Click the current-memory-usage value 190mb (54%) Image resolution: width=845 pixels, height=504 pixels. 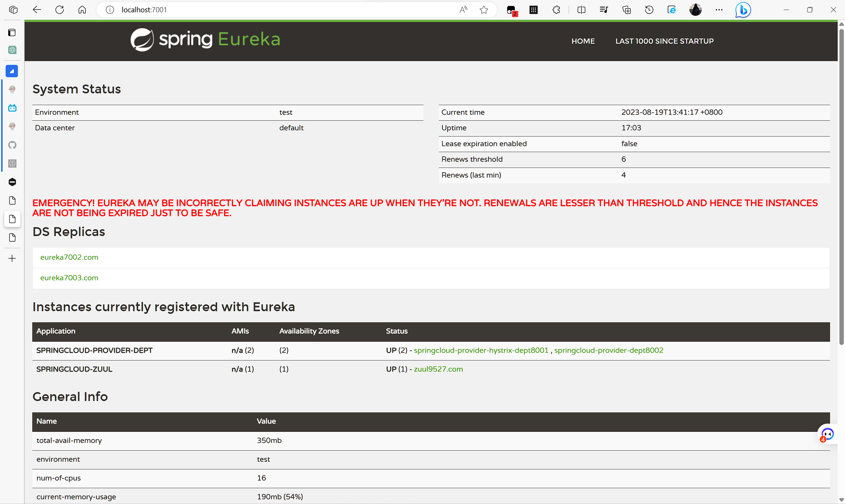point(280,497)
